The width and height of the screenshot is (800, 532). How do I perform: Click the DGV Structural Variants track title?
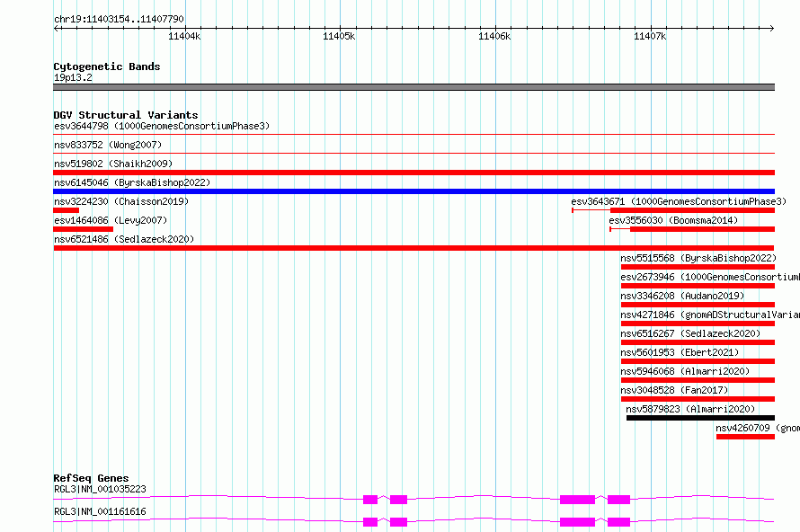click(126, 115)
